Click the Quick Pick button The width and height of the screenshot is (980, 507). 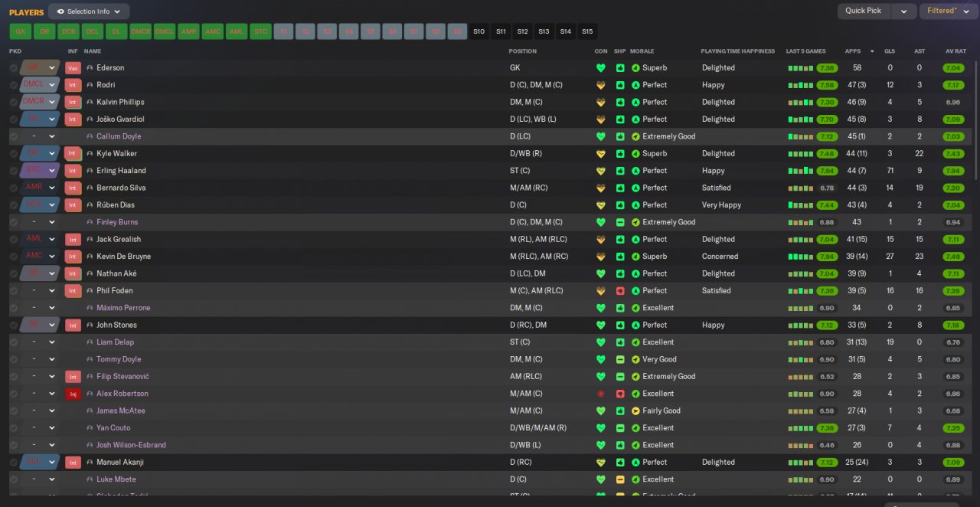[864, 11]
